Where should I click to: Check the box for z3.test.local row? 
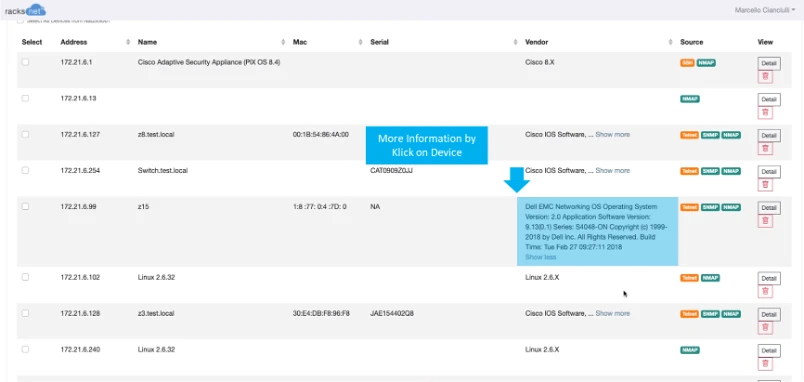25,313
